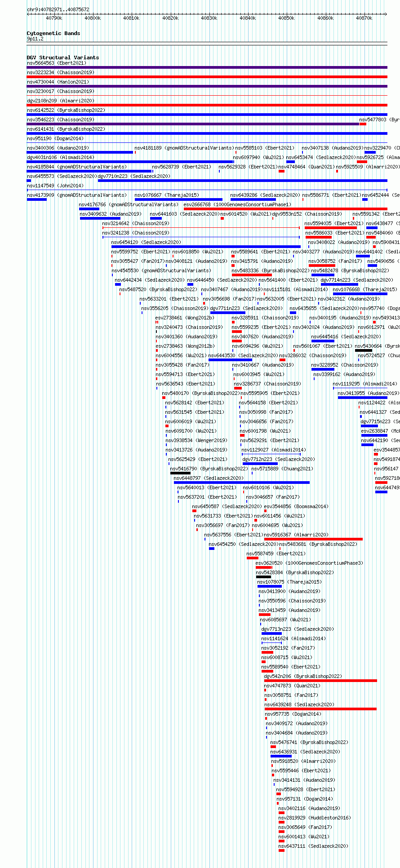Click the red bar under nsv5916367 (Almarri2020)
400x868 pixels.
(313, 539)
